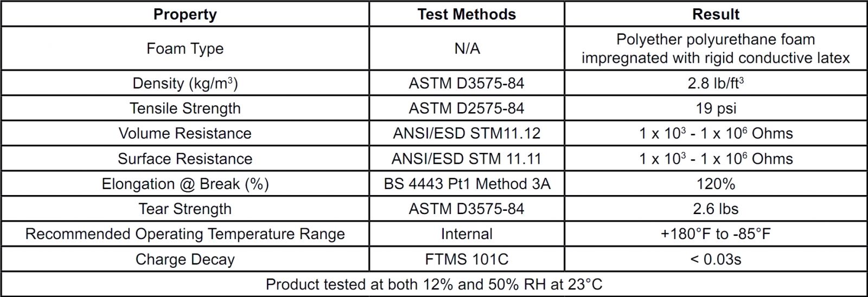Click the Test Methods column header
The image size is (868, 297).
coord(467,14)
